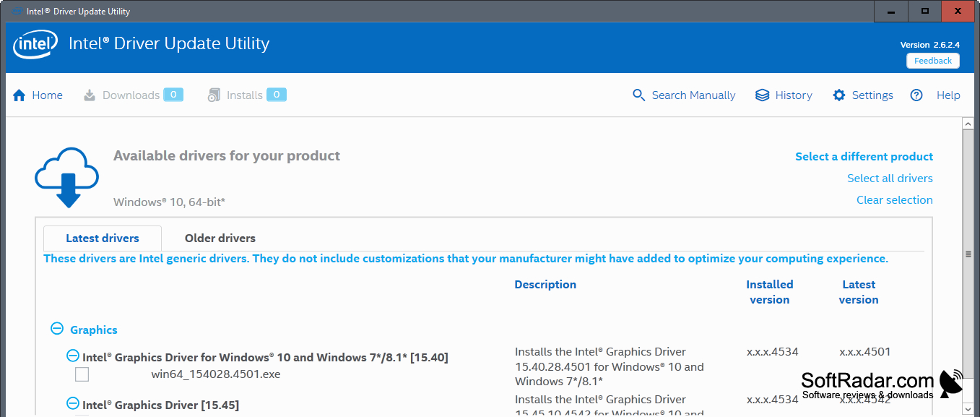Click the Clear selection link

[x=894, y=200]
